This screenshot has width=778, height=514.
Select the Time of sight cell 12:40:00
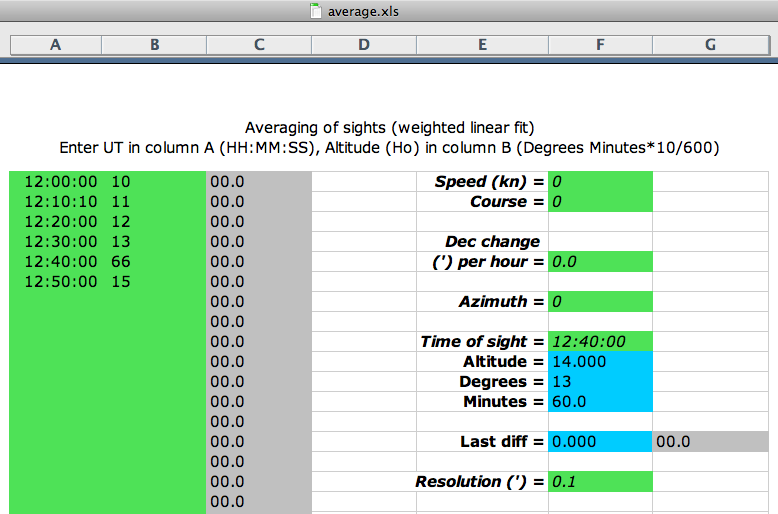600,342
